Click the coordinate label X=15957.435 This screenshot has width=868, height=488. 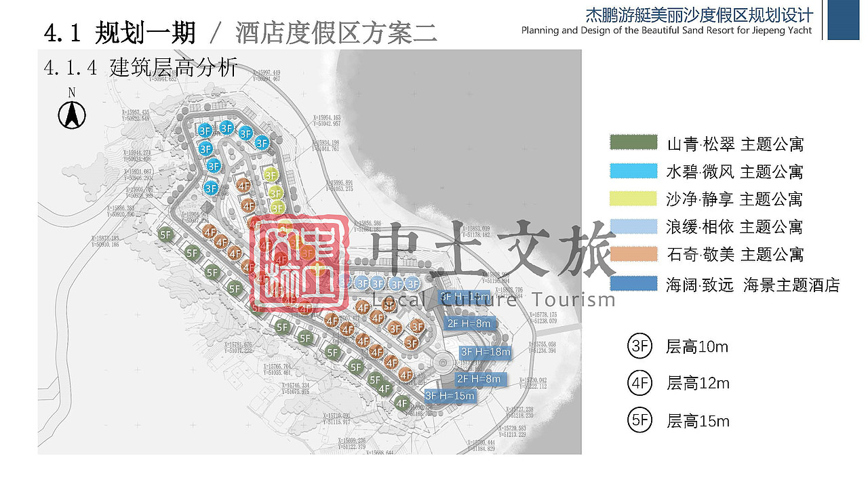tap(134, 113)
